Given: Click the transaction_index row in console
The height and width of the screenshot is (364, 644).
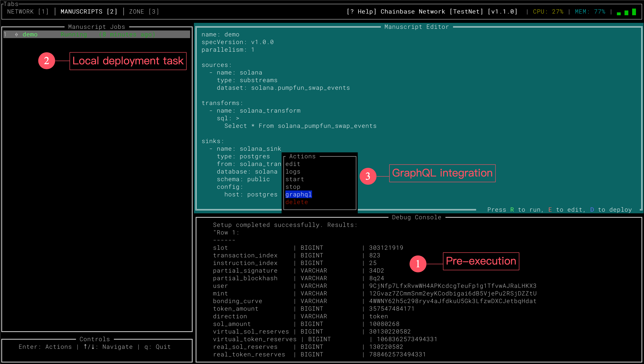Looking at the screenshot, I should coord(296,255).
